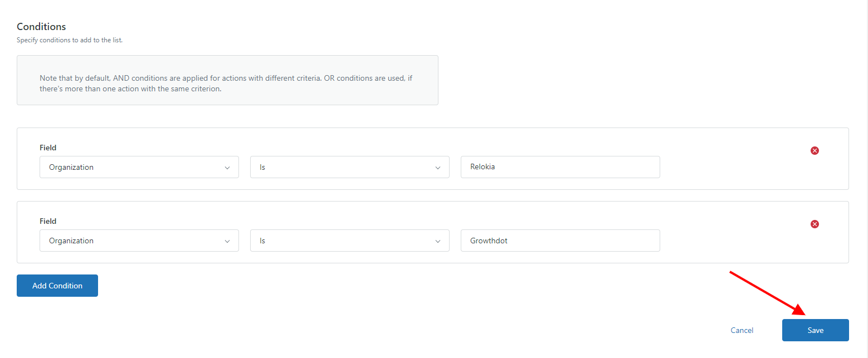This screenshot has height=358, width=868.
Task: Click the Field label above Growthdot row
Action: click(x=48, y=221)
